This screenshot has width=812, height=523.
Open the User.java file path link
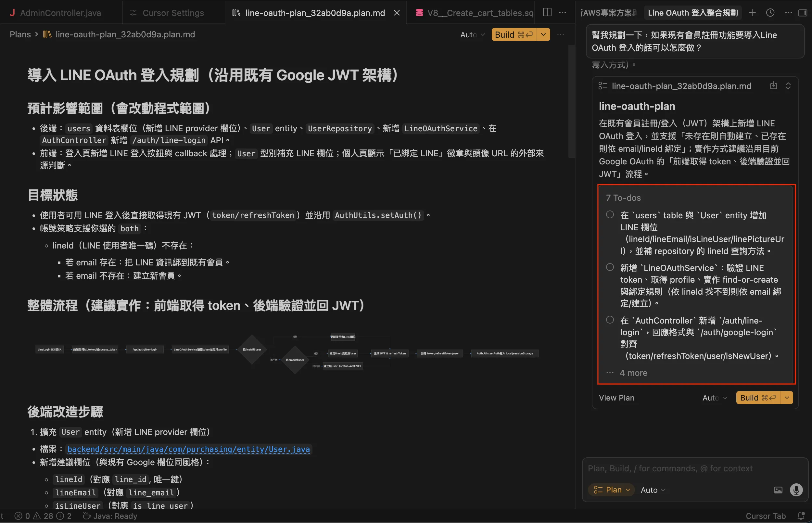(188, 449)
